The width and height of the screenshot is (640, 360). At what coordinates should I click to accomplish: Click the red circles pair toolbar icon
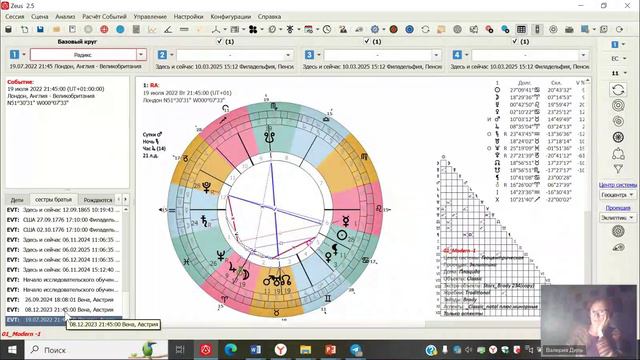[489, 29]
